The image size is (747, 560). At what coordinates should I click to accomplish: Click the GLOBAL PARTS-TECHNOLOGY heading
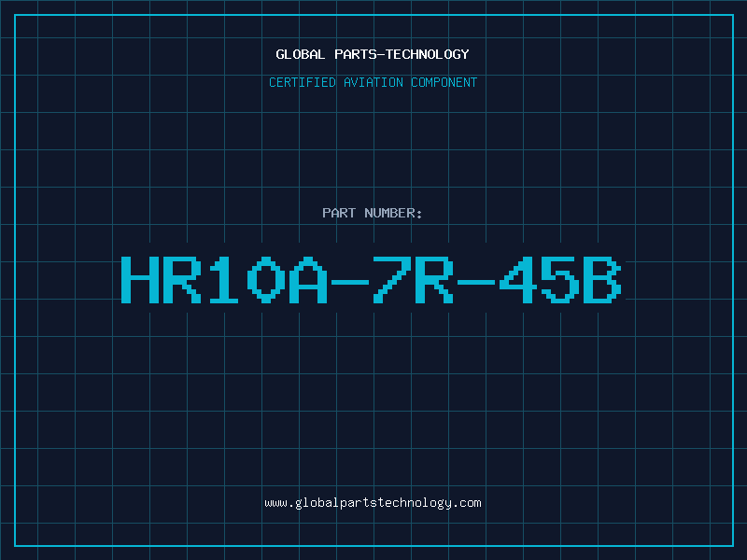(x=373, y=54)
